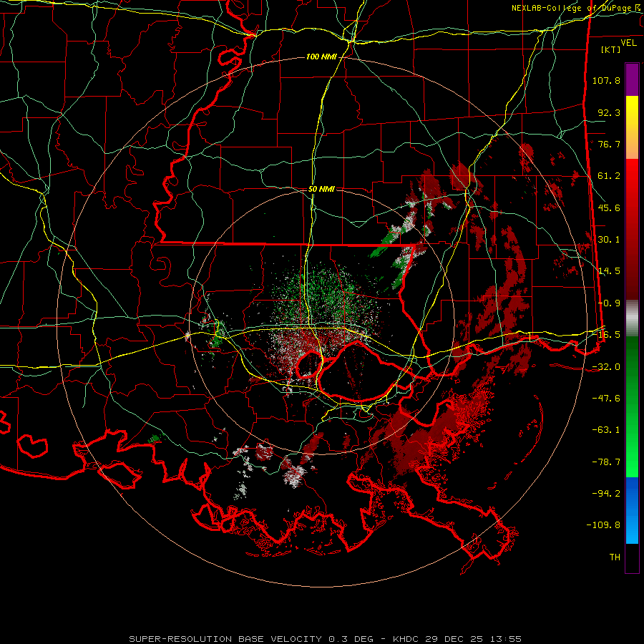Click the TH label on the legend
This screenshot has height=644, width=644.
point(615,557)
